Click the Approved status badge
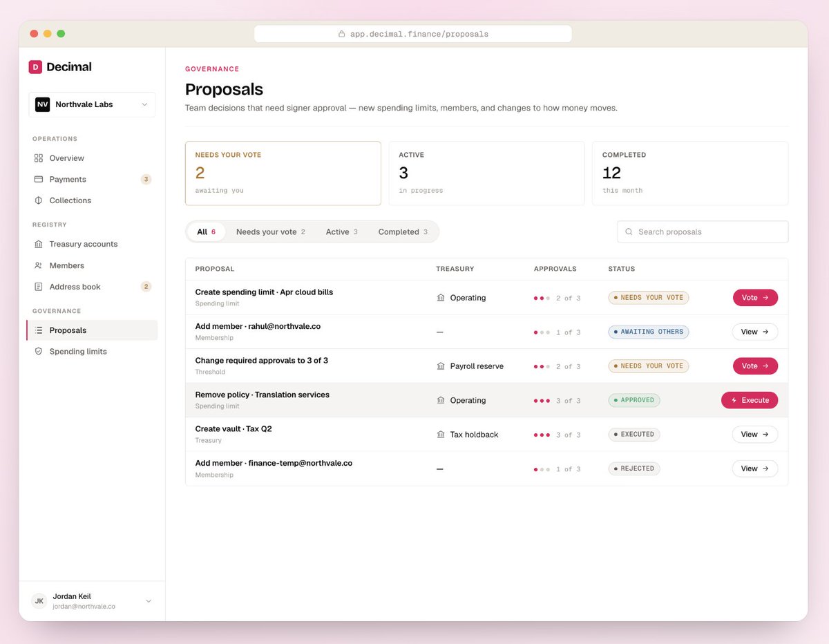829x644 pixels. (x=634, y=400)
